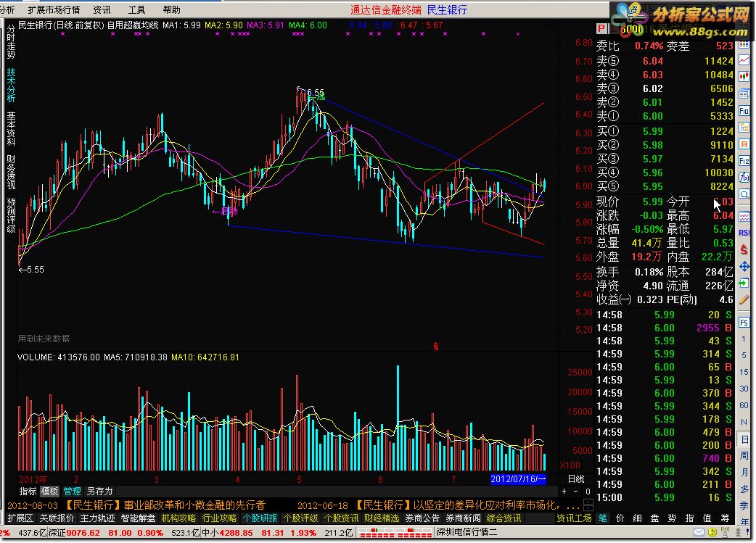
Task: Click the quote grid icon in right toolbar
Action: [744, 44]
